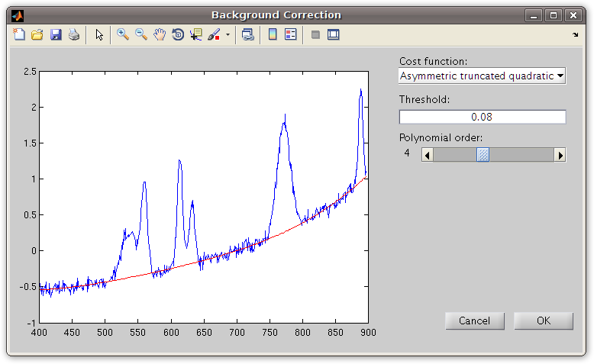
Task: Click the Polynomial order slider thumb
Action: (x=483, y=155)
